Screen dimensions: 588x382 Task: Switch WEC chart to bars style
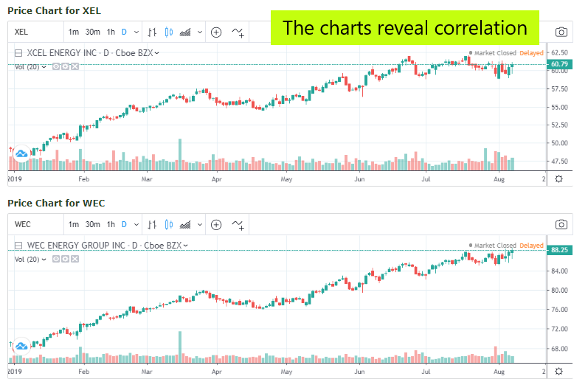click(152, 224)
